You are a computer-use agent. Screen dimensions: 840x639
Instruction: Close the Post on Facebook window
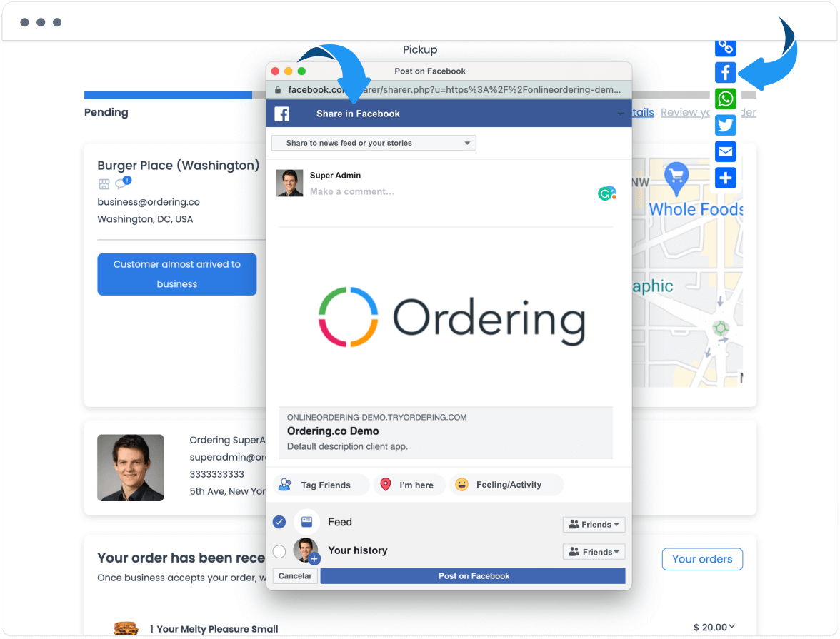[x=276, y=71]
